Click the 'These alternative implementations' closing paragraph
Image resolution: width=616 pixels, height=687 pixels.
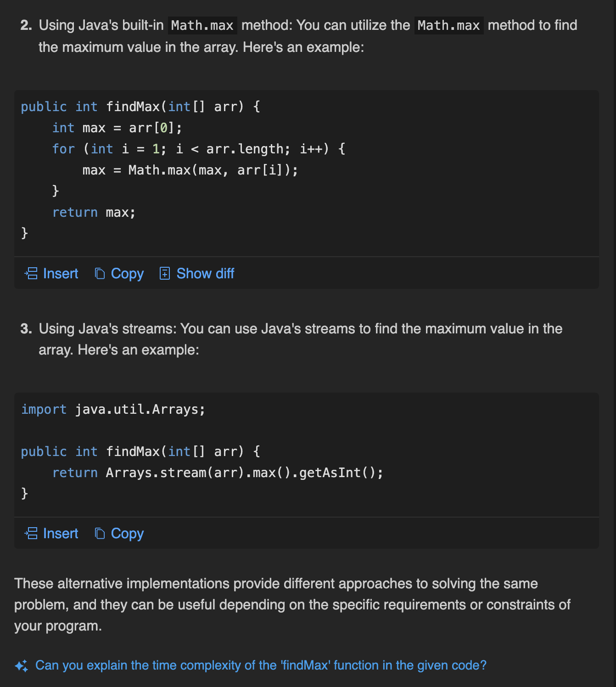[292, 605]
